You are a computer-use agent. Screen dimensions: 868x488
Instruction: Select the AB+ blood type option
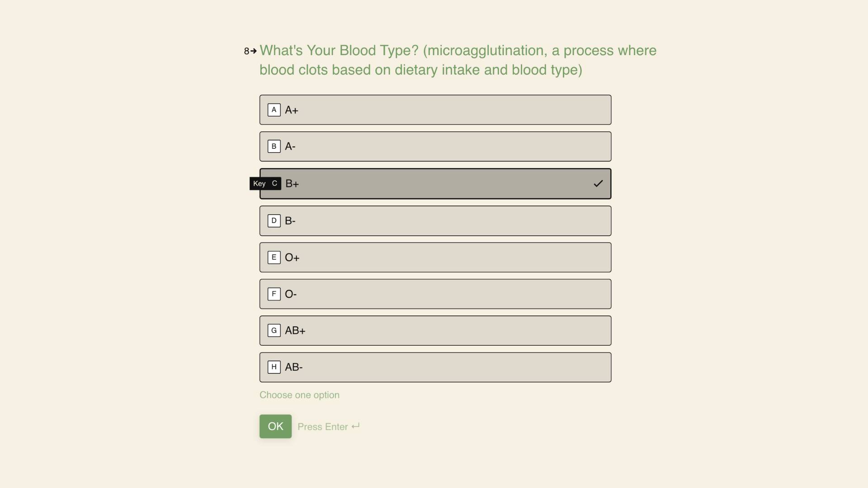pyautogui.click(x=435, y=330)
